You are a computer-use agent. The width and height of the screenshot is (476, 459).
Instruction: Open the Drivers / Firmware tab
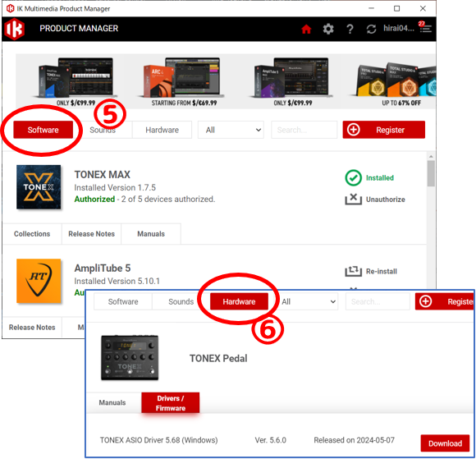coord(171,403)
